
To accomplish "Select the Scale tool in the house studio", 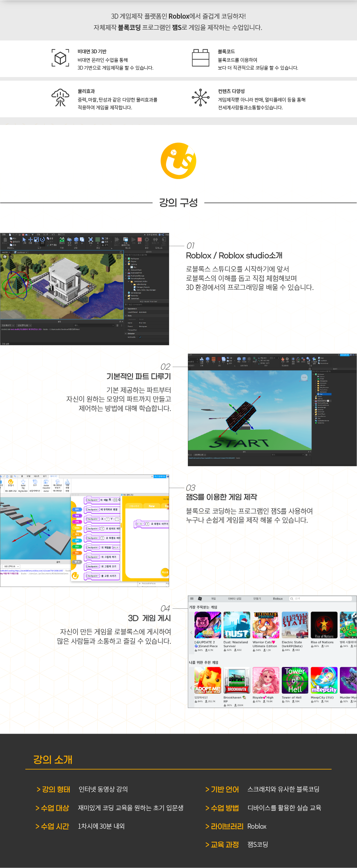I will 36,240.
